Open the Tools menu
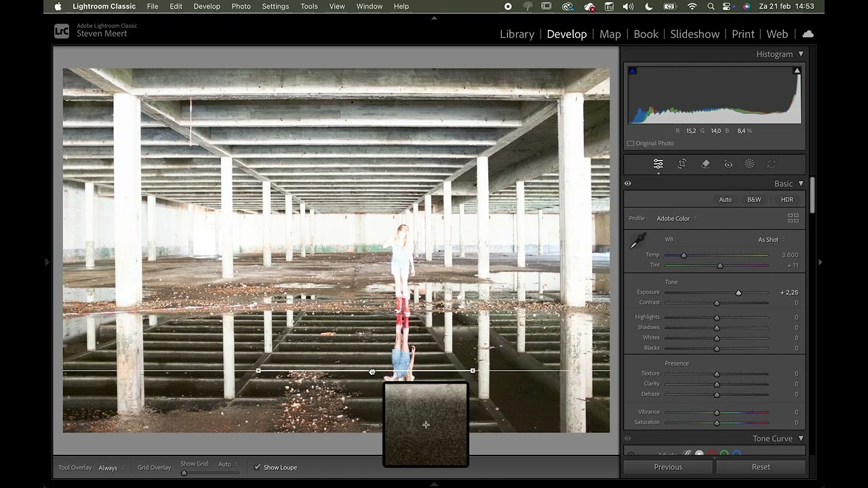 point(309,6)
